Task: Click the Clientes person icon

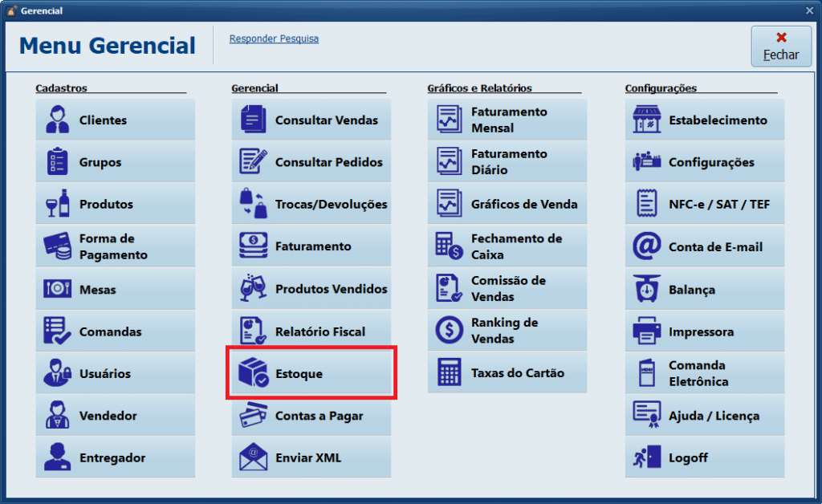Action: (x=57, y=120)
